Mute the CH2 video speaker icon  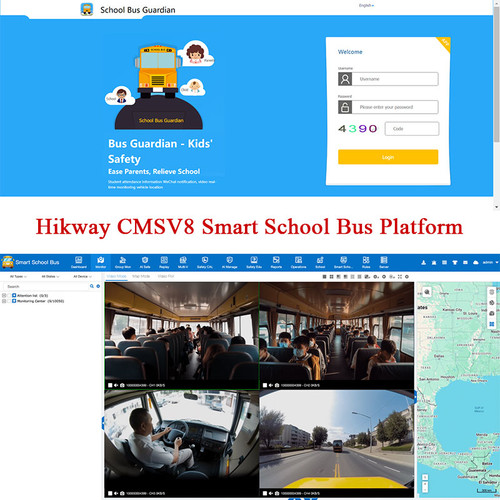(x=271, y=385)
